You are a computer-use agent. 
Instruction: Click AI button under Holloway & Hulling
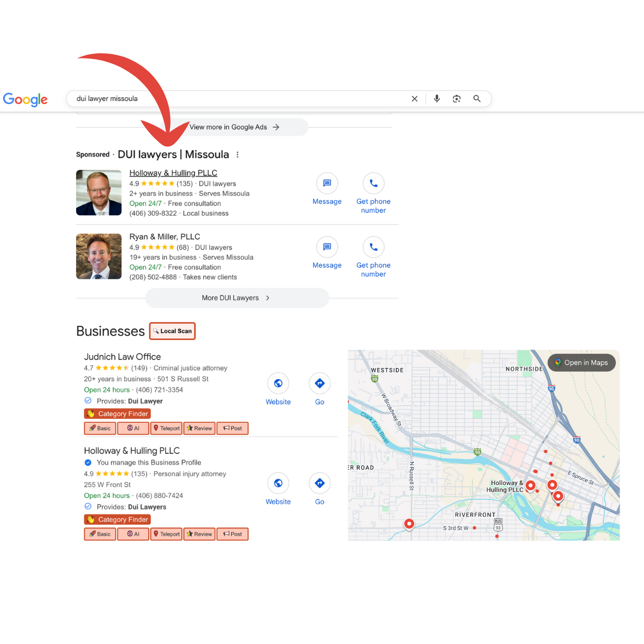tap(133, 534)
